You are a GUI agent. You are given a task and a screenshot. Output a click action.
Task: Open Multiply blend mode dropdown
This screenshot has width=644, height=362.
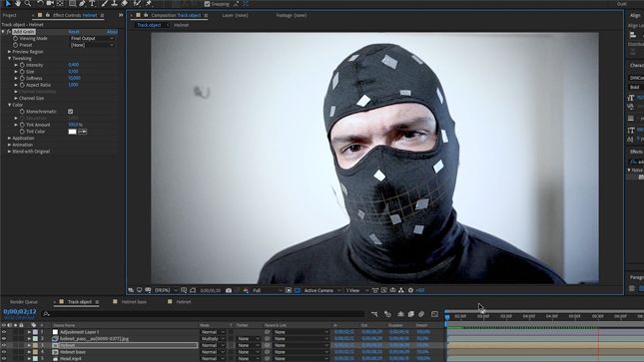coord(213,339)
